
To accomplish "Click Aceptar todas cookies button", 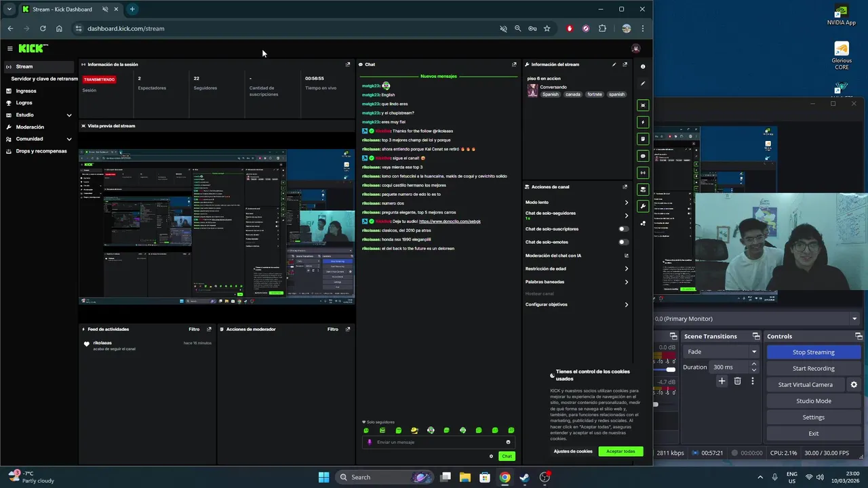I will click(x=620, y=451).
